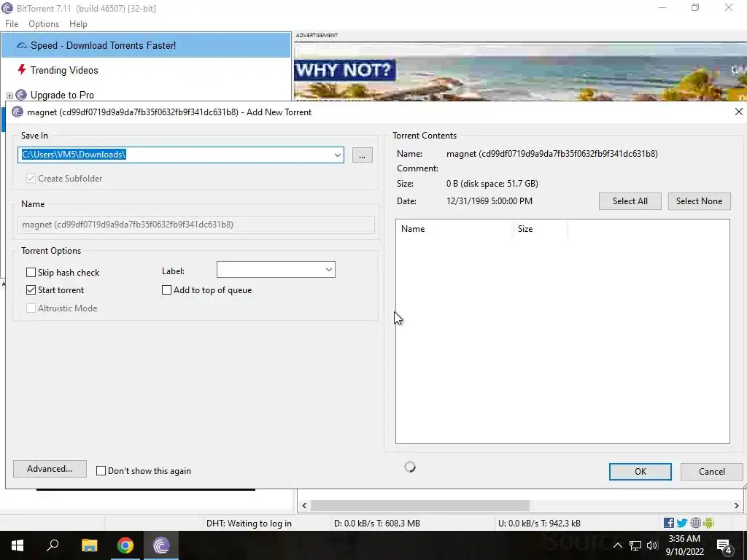
Task: Open Windows Start menu
Action: [18, 545]
